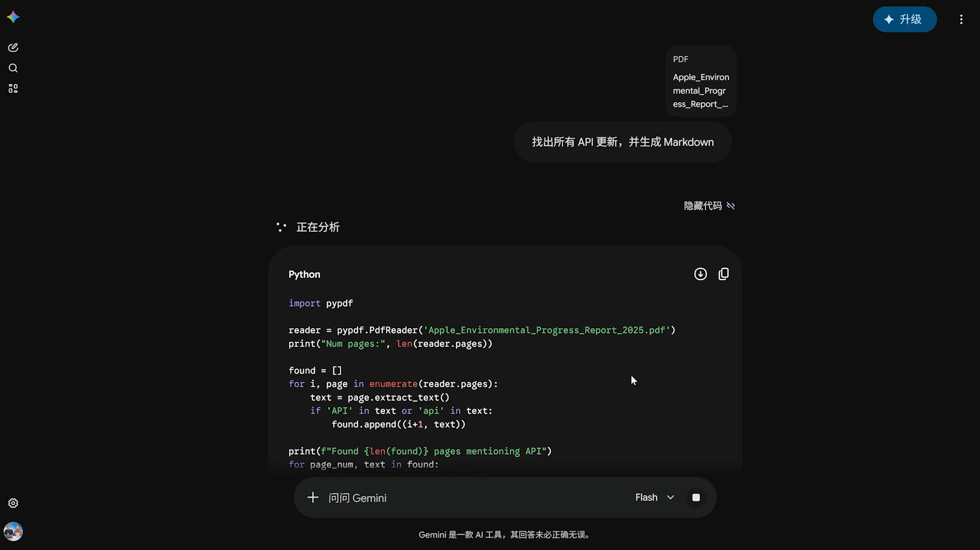The width and height of the screenshot is (980, 550).
Task: Click the code line 'import pypdf'
Action: click(x=321, y=304)
